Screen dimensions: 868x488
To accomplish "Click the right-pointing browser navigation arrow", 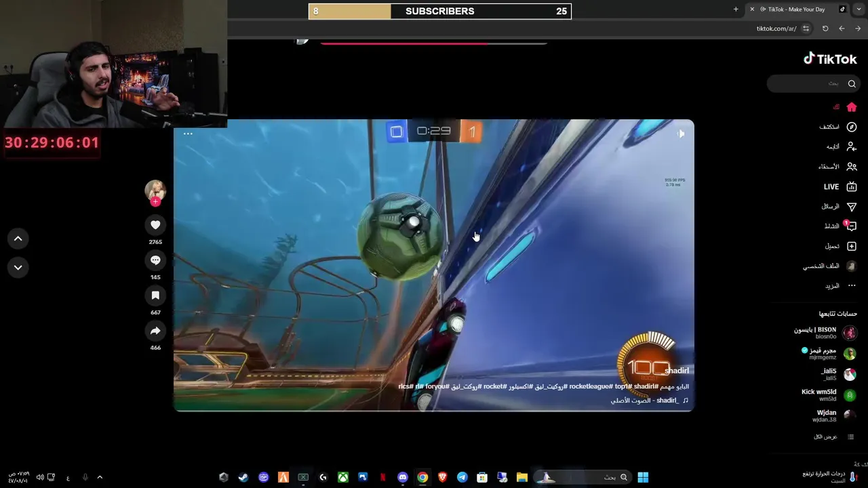I will 858,28.
